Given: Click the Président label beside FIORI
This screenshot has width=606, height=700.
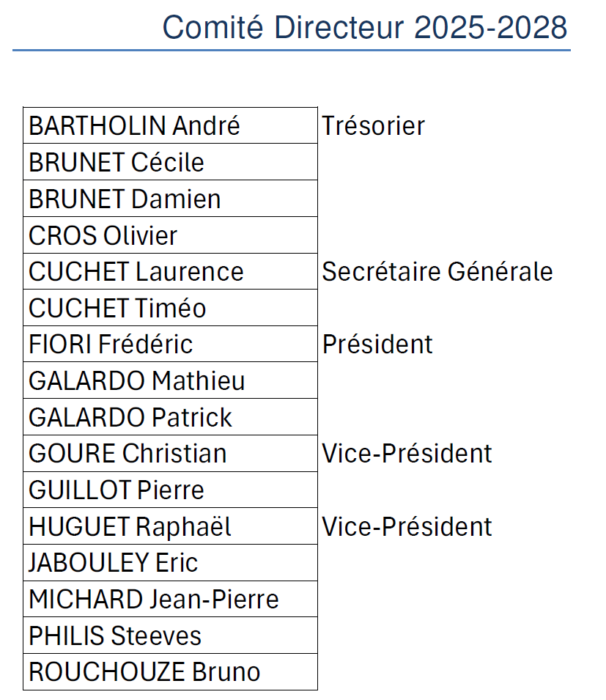Looking at the screenshot, I should pos(377,344).
